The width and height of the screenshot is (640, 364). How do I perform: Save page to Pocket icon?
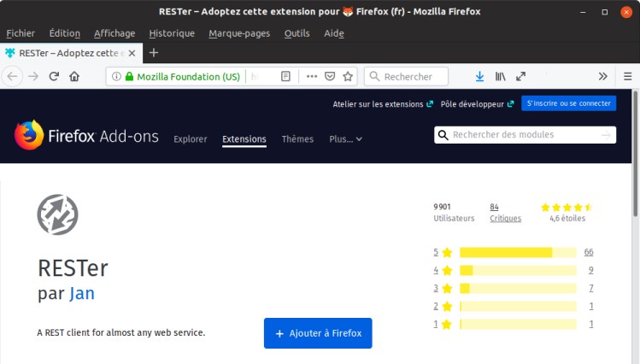330,76
